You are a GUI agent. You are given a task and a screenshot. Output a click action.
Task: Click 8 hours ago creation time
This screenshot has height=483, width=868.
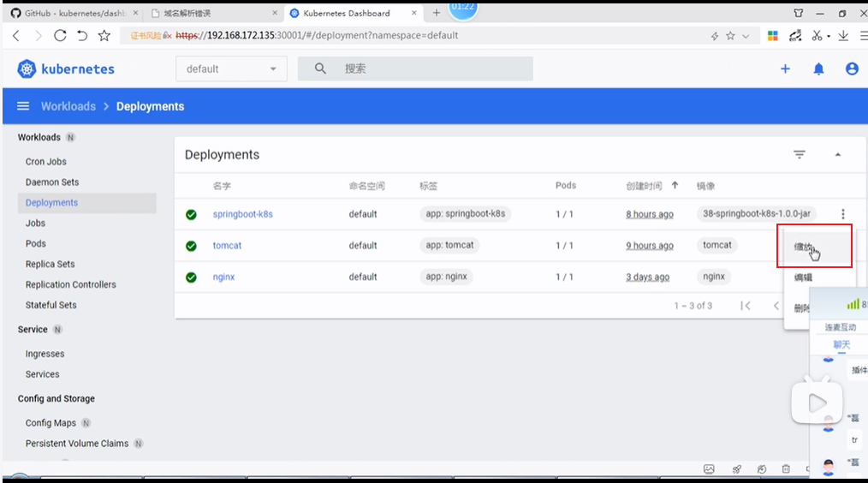(650, 214)
